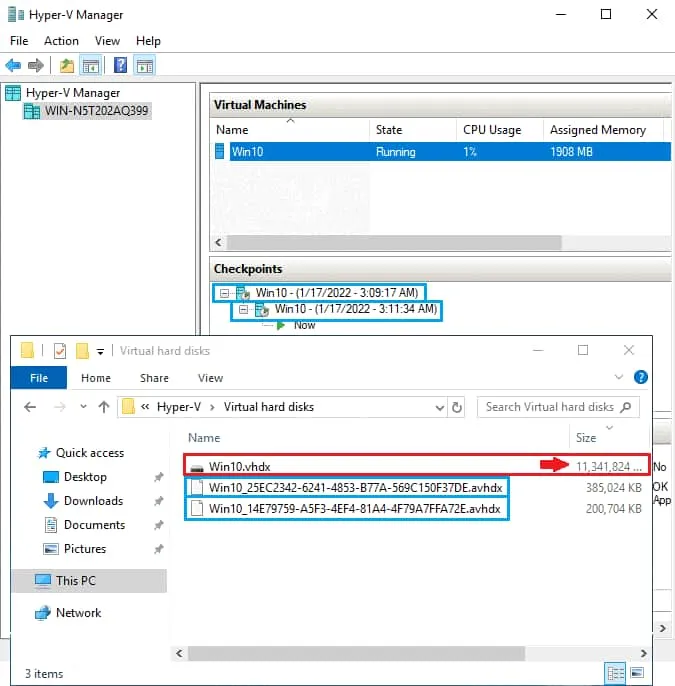
Task: Open the Help icon in Hyper-V toolbar
Action: tap(120, 66)
